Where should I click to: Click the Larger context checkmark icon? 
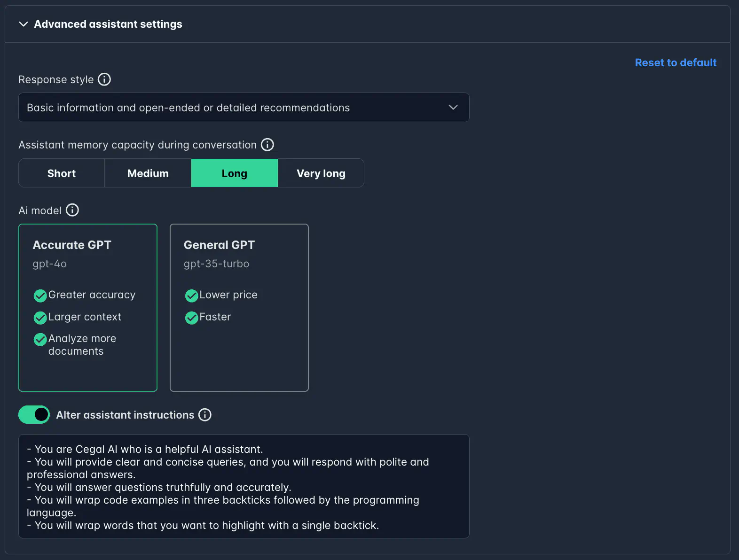click(x=40, y=318)
